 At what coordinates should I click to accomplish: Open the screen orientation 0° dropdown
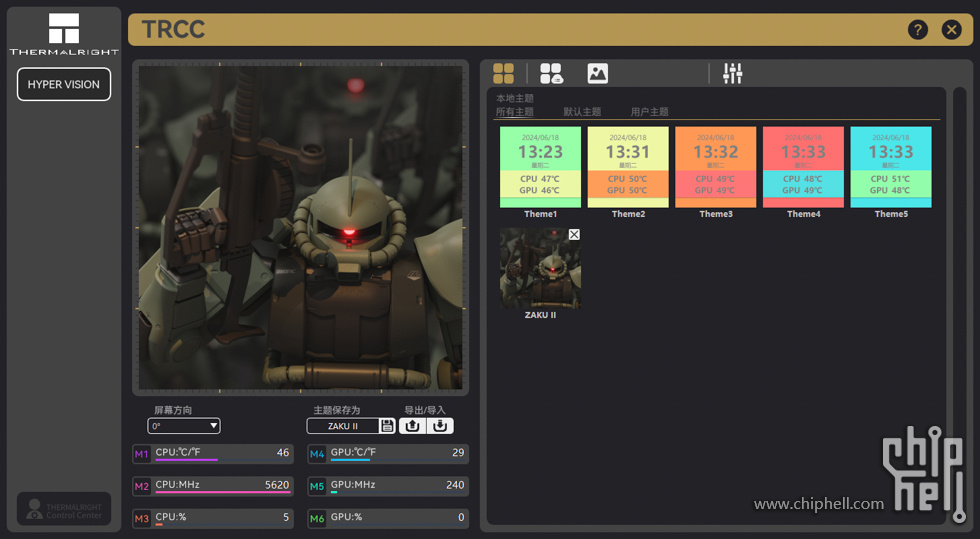(x=184, y=426)
